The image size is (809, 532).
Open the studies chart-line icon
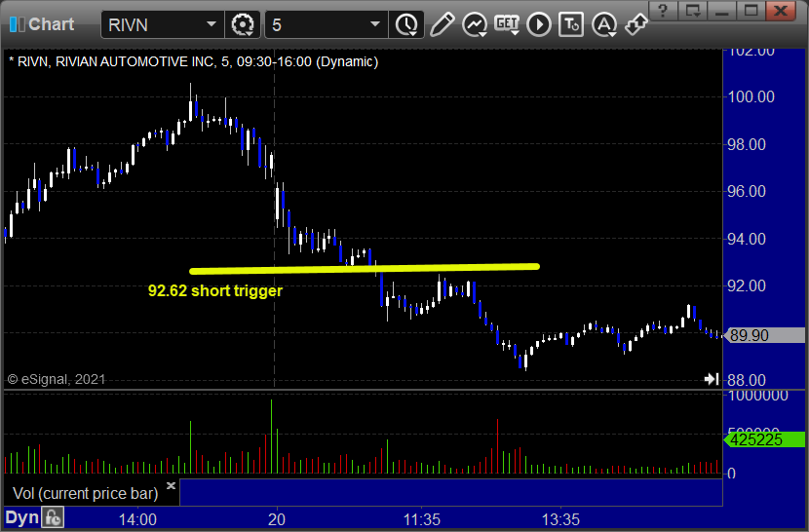click(474, 24)
